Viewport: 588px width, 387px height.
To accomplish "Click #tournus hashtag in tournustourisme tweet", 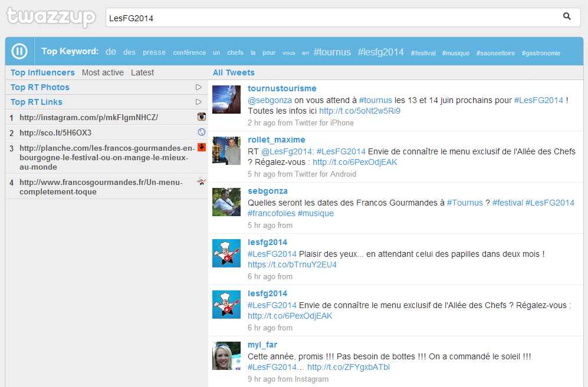I will (375, 100).
